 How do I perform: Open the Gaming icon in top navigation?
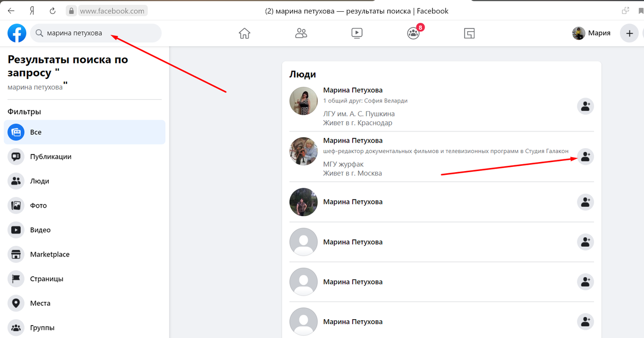tap(470, 33)
